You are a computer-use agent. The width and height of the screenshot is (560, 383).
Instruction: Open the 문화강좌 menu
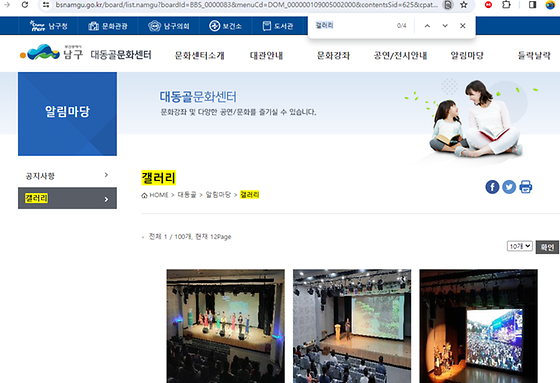(x=333, y=55)
